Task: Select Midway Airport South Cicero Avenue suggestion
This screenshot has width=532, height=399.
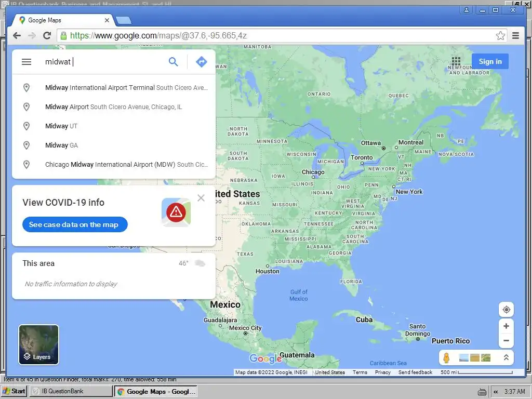Action: click(114, 107)
